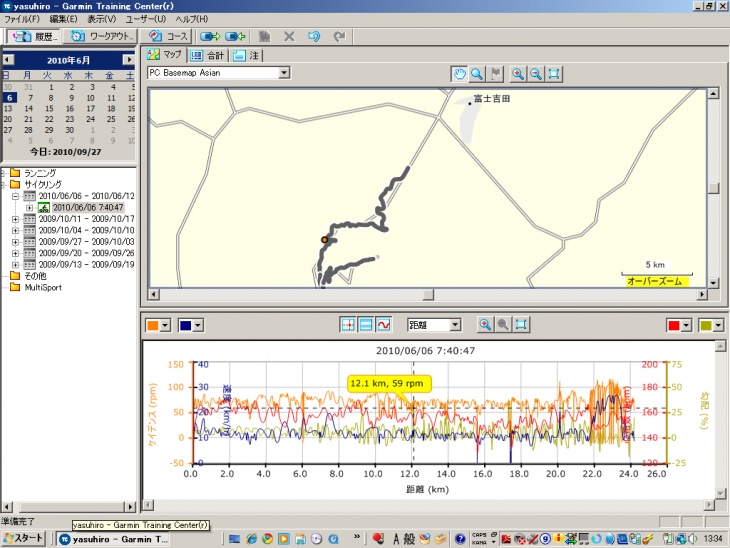This screenshot has width=730, height=548.
Task: Expand the 2010/06/06 7:40:47 activity
Action: [29, 208]
